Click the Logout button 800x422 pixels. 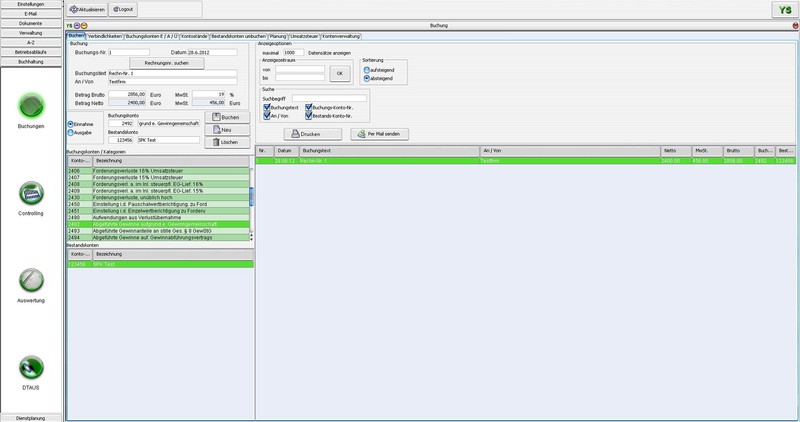click(123, 9)
